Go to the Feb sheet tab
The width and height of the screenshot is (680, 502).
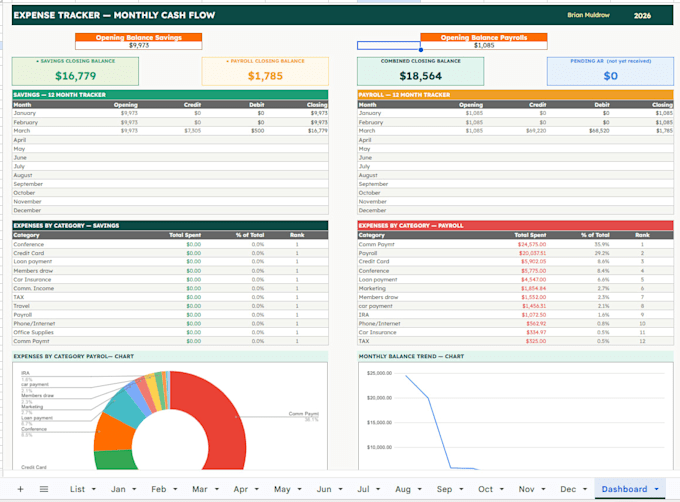click(159, 489)
